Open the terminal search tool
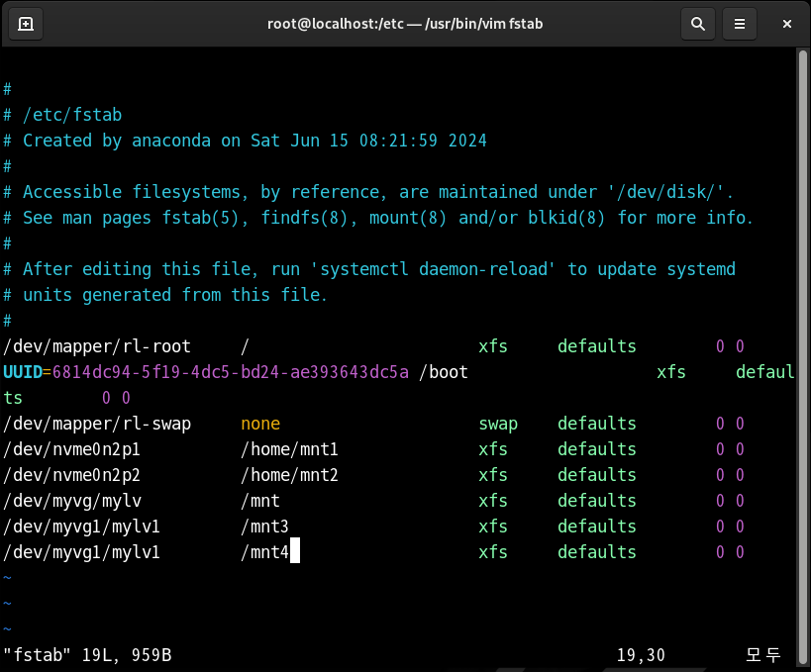The height and width of the screenshot is (672, 811). click(x=698, y=24)
